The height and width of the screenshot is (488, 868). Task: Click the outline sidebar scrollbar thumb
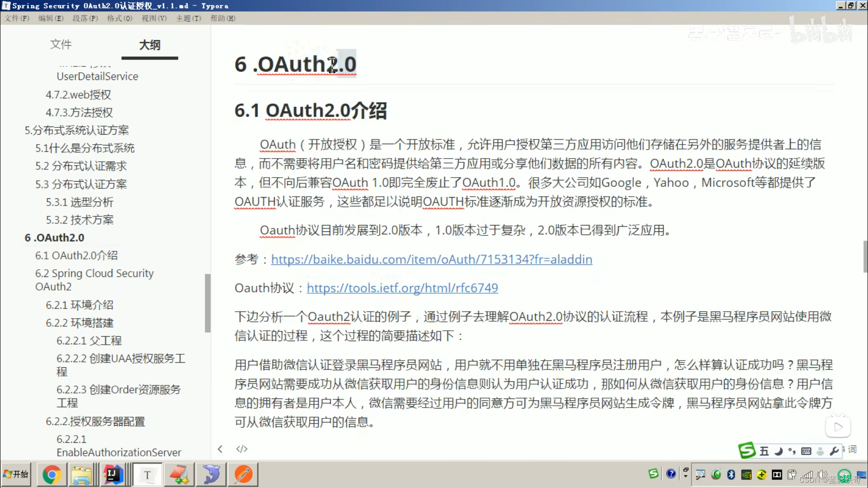click(x=208, y=303)
